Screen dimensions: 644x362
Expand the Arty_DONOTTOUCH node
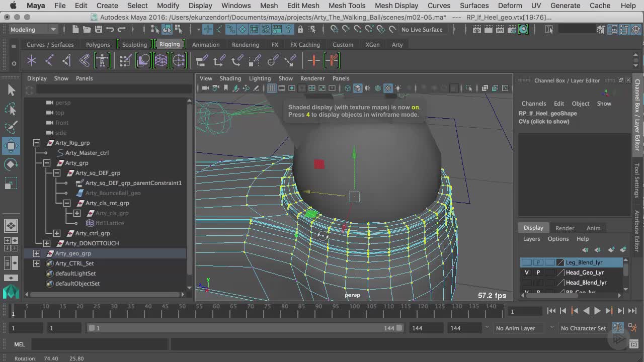pos(47,243)
